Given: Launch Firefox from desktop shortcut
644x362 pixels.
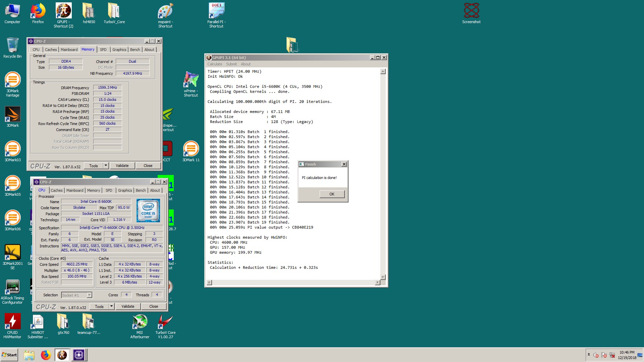Looking at the screenshot, I should pyautogui.click(x=38, y=14).
